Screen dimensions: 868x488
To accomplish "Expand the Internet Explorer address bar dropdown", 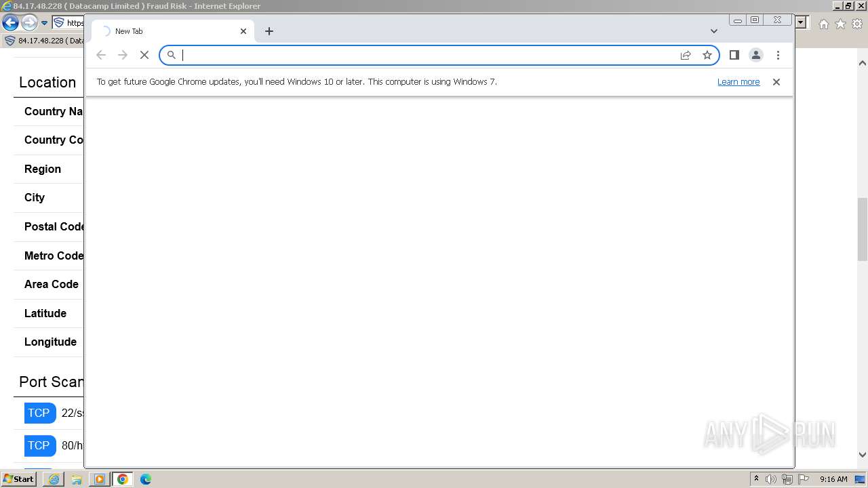I will point(801,23).
